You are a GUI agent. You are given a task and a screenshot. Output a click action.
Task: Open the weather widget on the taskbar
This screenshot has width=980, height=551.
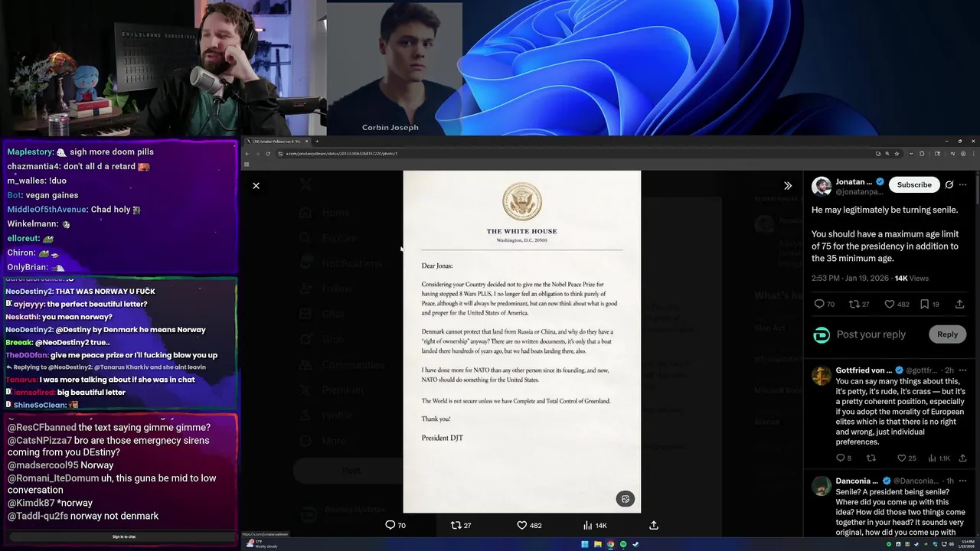coord(262,544)
